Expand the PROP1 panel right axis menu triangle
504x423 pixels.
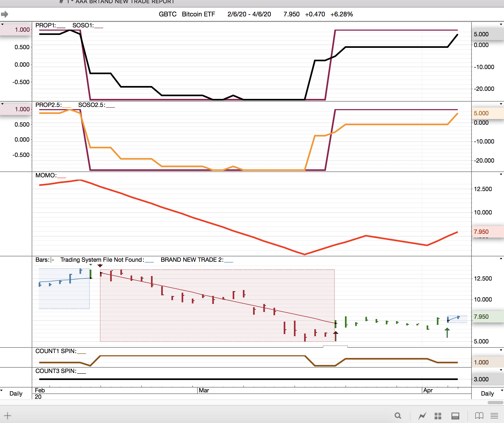coord(501,24)
